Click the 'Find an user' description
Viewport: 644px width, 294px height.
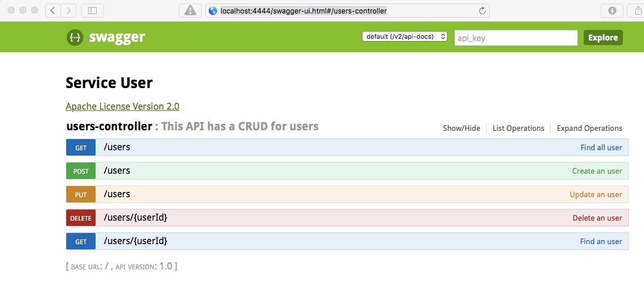tap(601, 241)
